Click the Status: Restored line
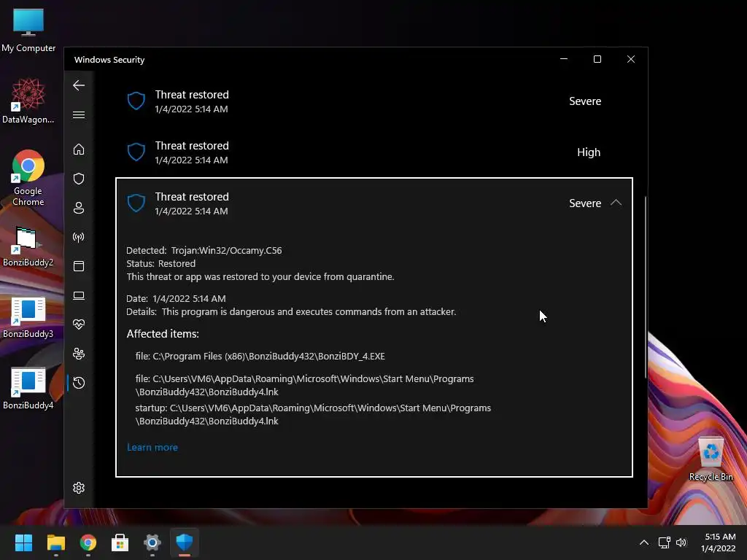Screen dimensions: 747x560 (160, 263)
